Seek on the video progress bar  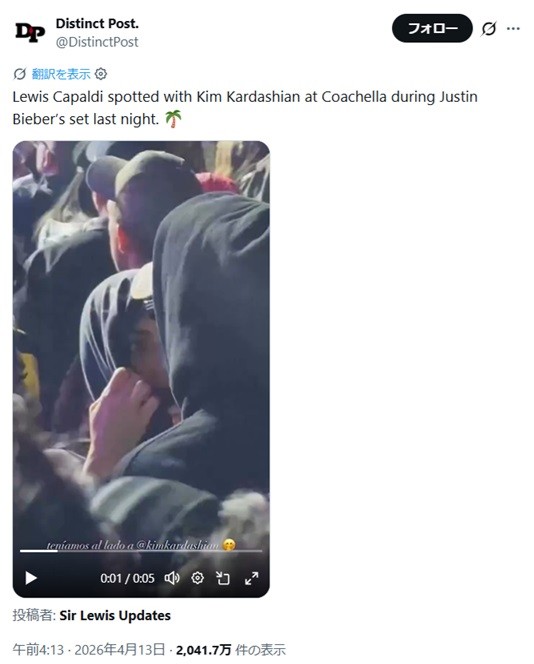pyautogui.click(x=141, y=551)
